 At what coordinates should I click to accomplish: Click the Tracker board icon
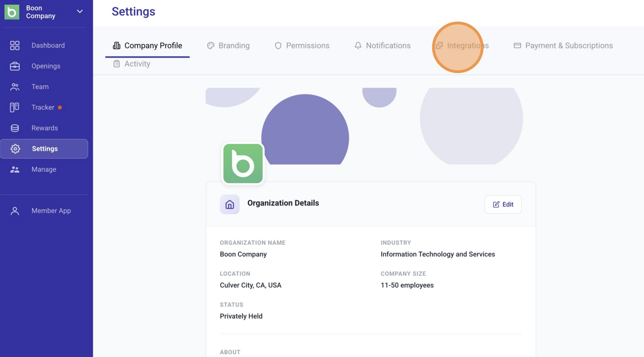pyautogui.click(x=15, y=107)
